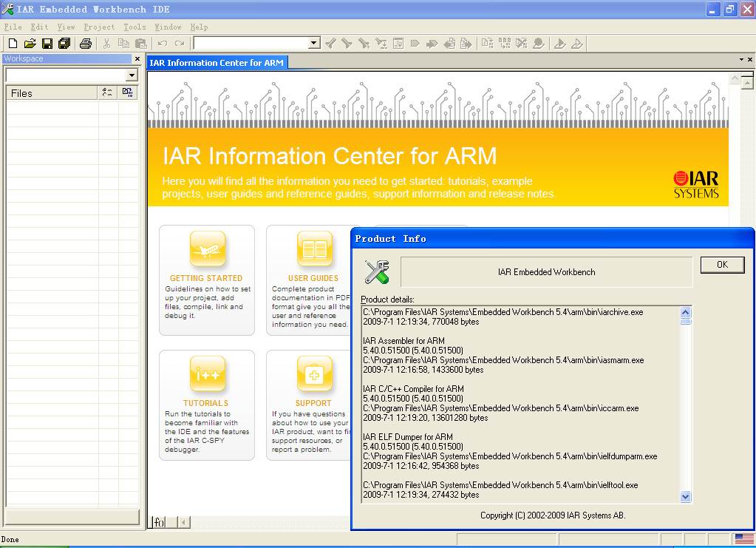756x548 pixels.
Task: Click the Navigate Backward toolbar icon
Action: pos(449,44)
